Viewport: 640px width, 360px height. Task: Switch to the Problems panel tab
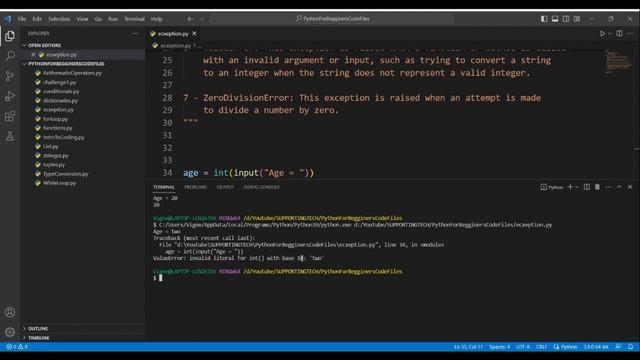(x=196, y=187)
